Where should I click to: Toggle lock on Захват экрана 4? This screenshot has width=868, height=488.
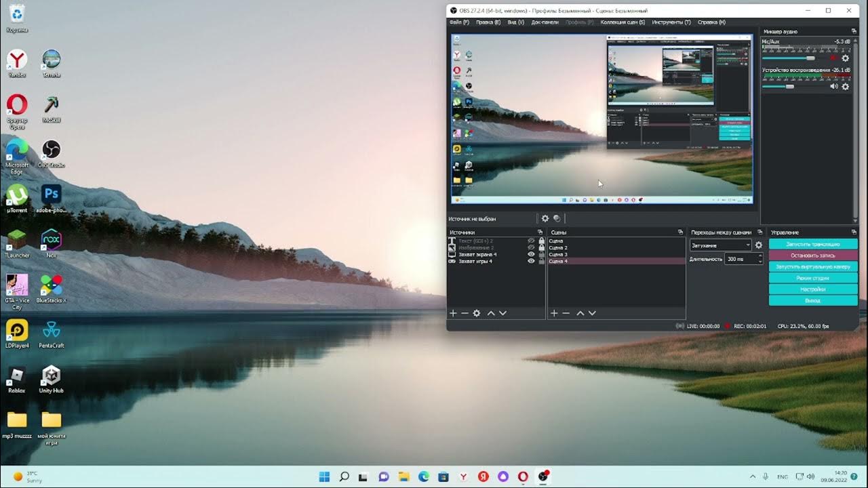[x=541, y=254]
